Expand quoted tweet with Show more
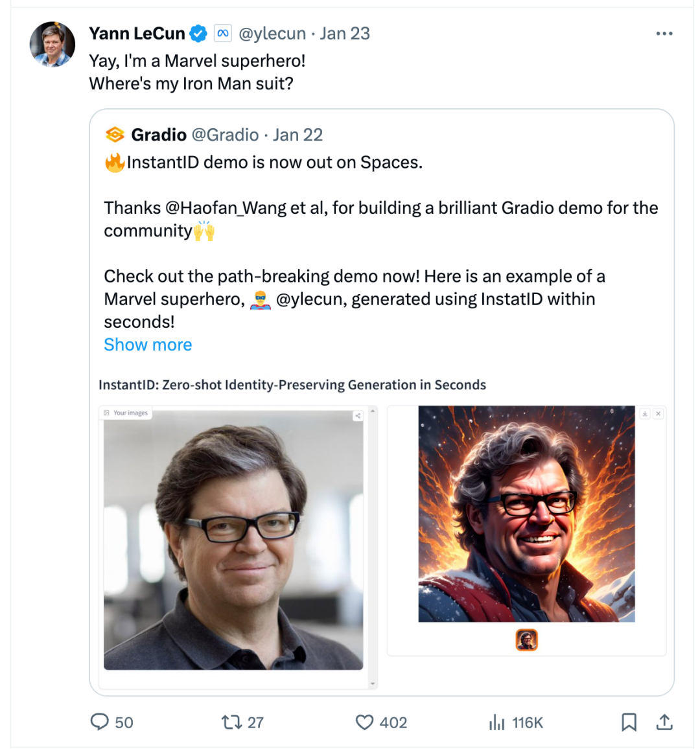 click(x=148, y=345)
